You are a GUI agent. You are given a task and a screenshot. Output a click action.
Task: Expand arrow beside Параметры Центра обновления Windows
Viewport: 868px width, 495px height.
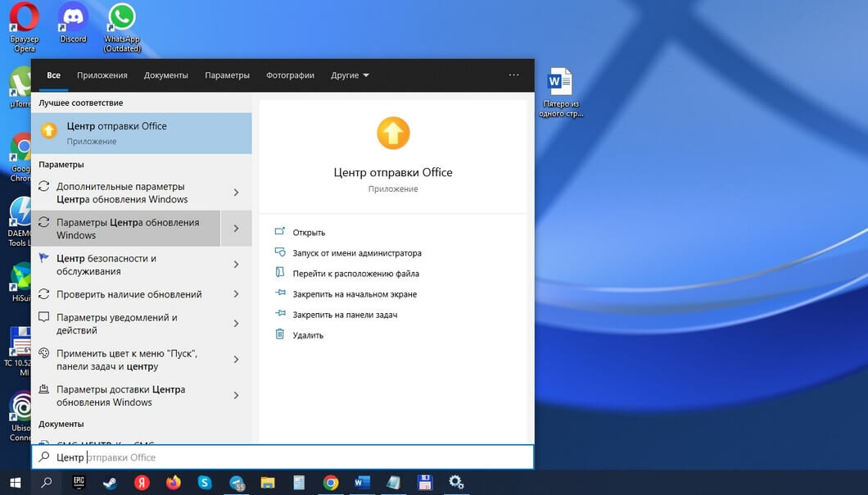[237, 229]
